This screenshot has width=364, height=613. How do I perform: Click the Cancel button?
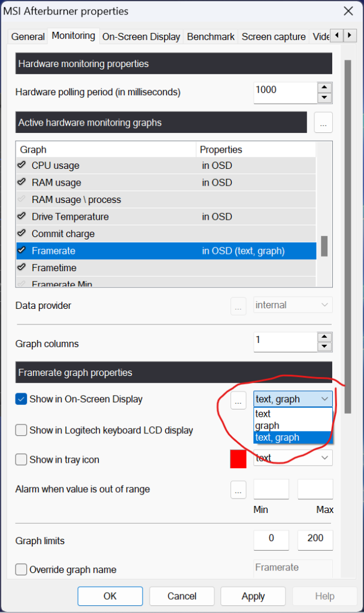click(182, 596)
